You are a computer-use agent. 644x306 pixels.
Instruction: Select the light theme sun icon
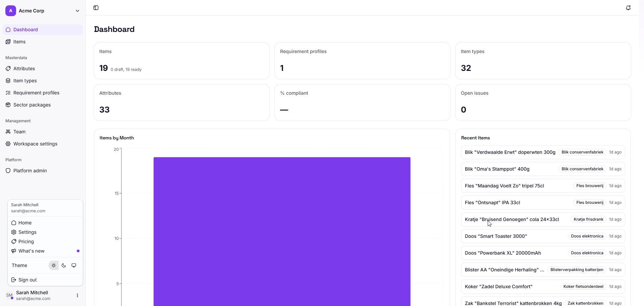pos(54,265)
